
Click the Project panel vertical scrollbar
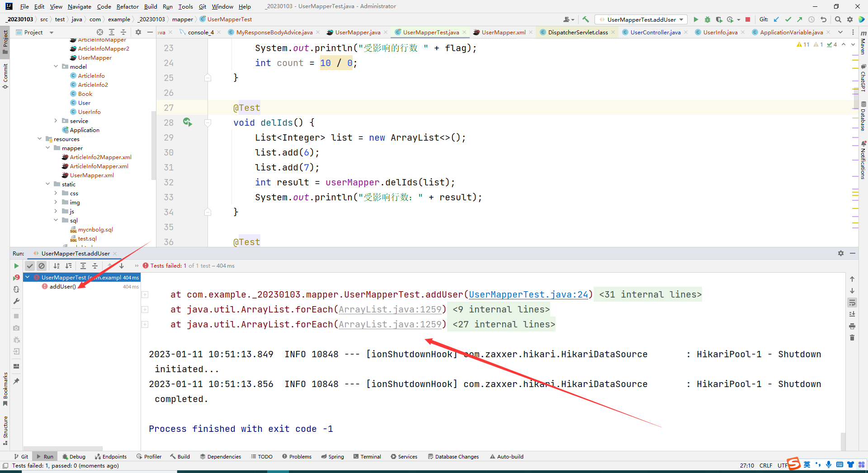click(x=154, y=145)
